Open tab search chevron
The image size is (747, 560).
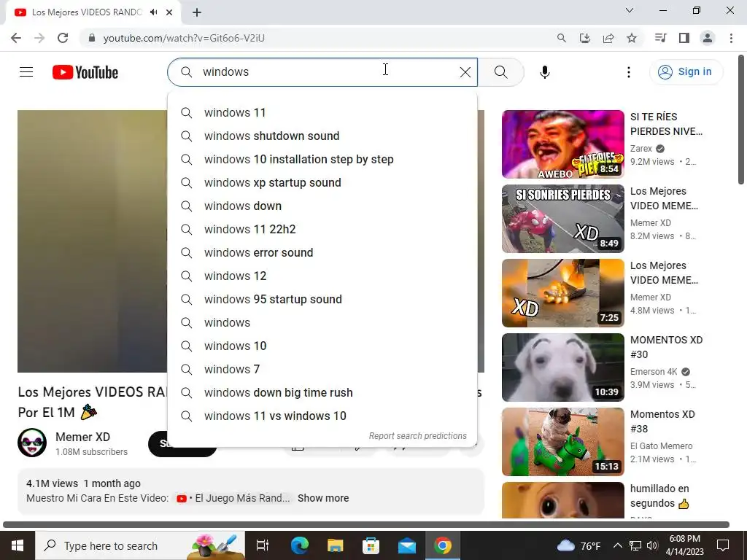pyautogui.click(x=629, y=10)
